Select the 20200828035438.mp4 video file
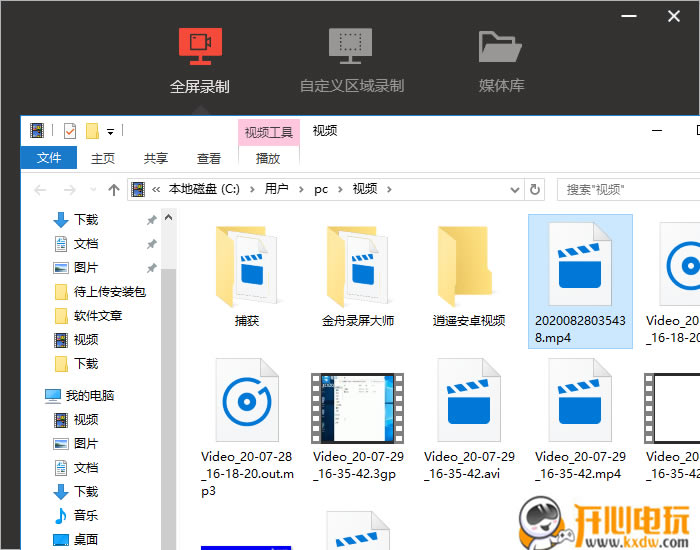 pos(580,280)
